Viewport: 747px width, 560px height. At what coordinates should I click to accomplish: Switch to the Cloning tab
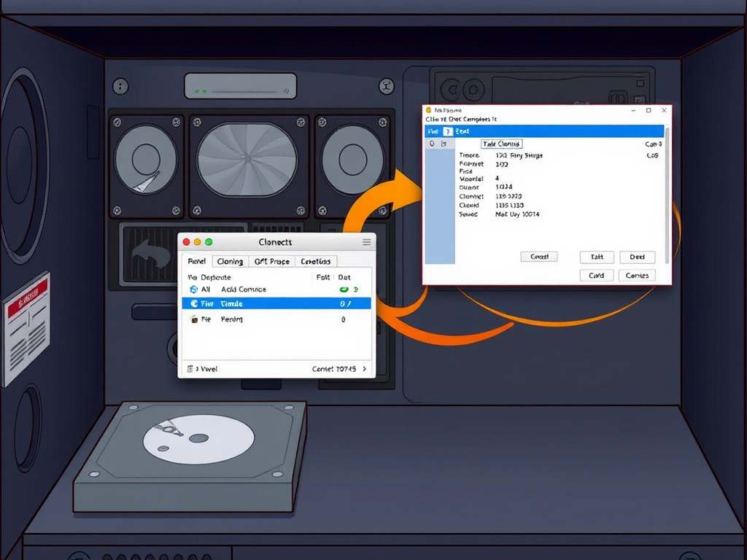[x=230, y=261]
